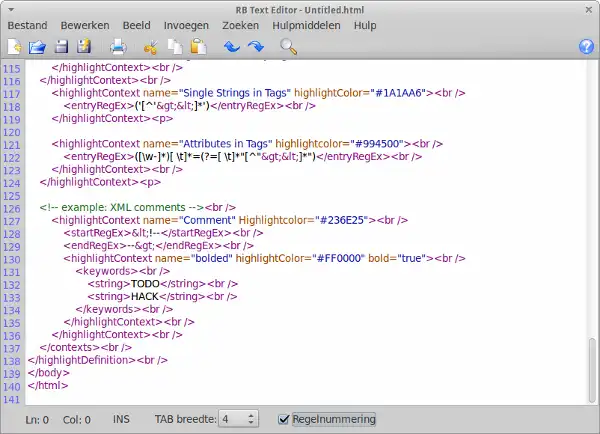Open the Bewerken menu

click(85, 25)
